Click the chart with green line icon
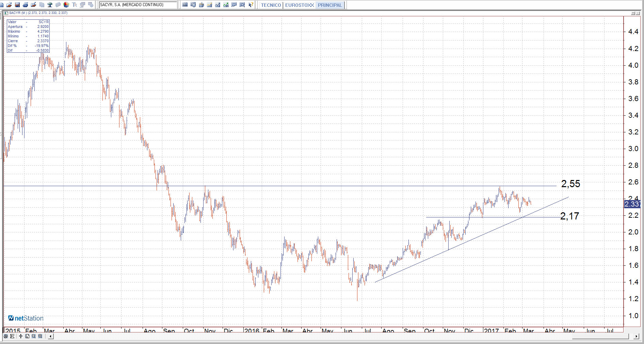Image resolution: width=644 pixels, height=344 pixels. click(x=226, y=5)
